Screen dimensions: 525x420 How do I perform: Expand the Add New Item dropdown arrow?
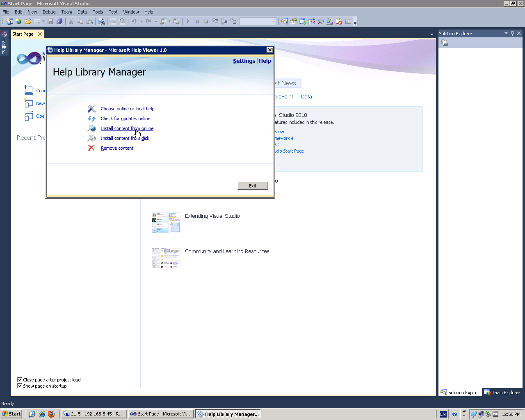click(43, 21)
